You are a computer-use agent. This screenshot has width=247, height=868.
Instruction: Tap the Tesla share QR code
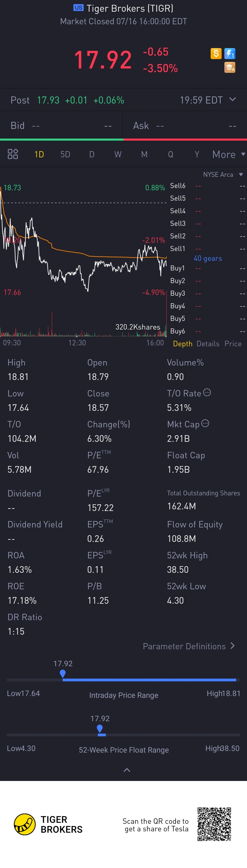(214, 824)
